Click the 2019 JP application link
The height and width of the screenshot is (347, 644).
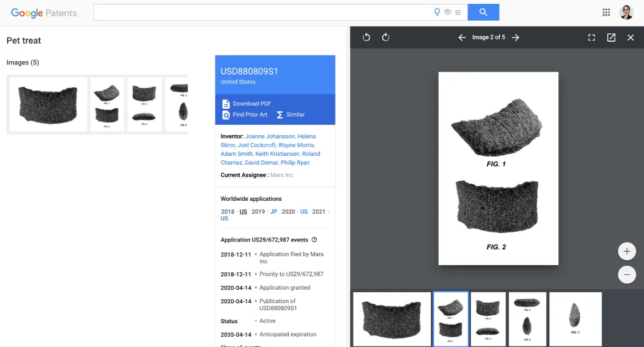274,212
